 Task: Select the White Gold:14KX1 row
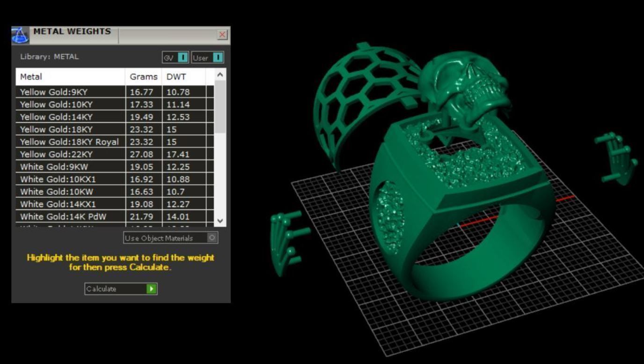[x=115, y=204]
